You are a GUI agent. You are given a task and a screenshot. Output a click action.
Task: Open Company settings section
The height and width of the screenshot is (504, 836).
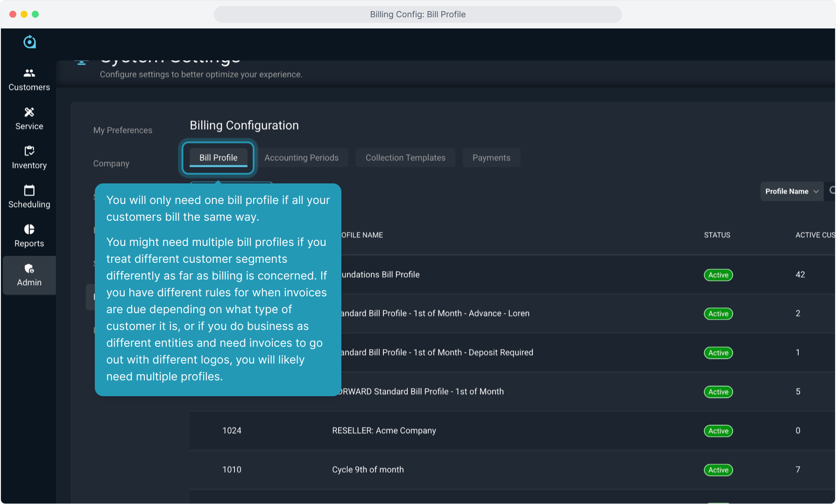pyautogui.click(x=111, y=163)
